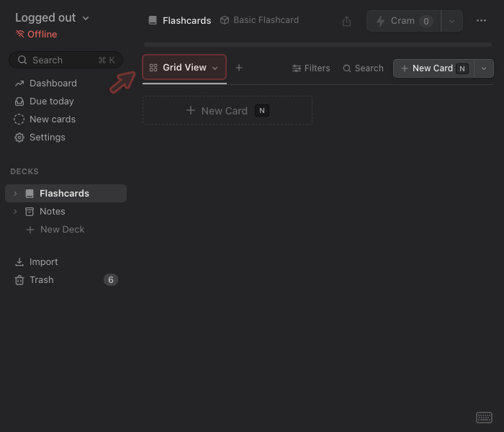
Task: Click the share/export icon in header
Action: coord(347,21)
